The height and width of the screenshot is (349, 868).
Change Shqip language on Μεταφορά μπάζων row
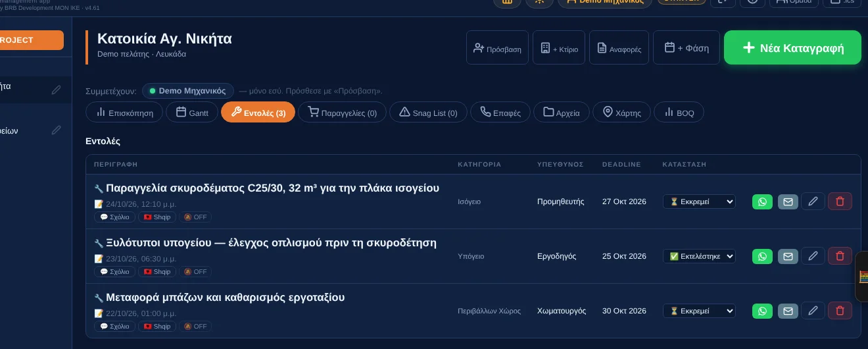[x=157, y=326]
